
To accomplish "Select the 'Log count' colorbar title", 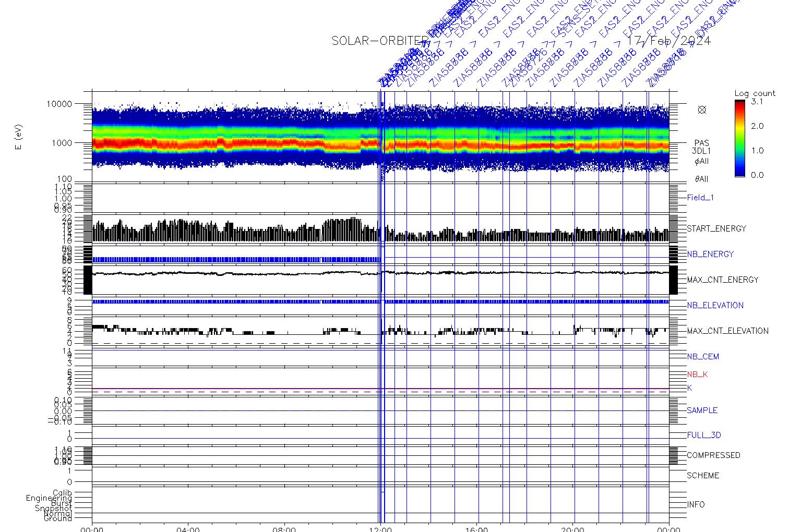I will 755,93.
